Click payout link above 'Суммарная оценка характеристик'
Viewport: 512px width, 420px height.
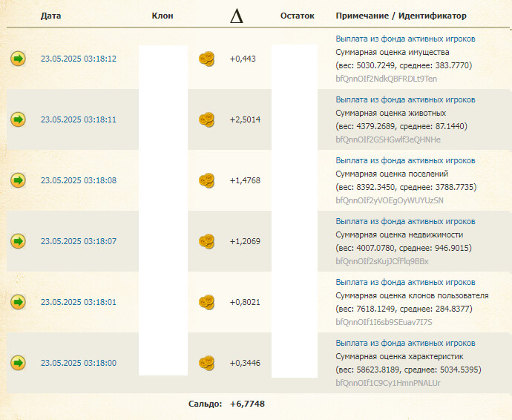coord(405,344)
